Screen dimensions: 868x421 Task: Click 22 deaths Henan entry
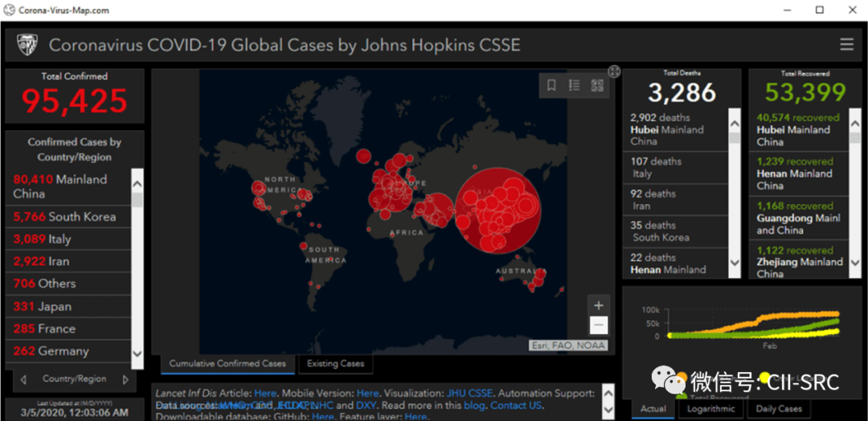pyautogui.click(x=676, y=264)
